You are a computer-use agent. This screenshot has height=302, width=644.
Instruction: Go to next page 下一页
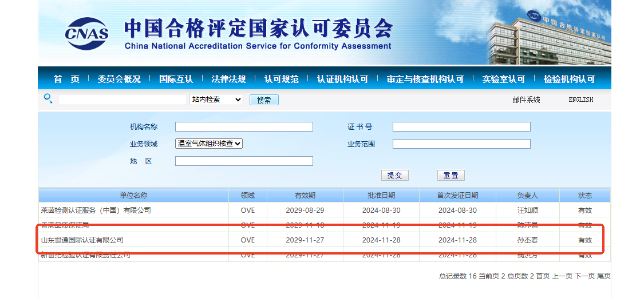tap(584, 276)
